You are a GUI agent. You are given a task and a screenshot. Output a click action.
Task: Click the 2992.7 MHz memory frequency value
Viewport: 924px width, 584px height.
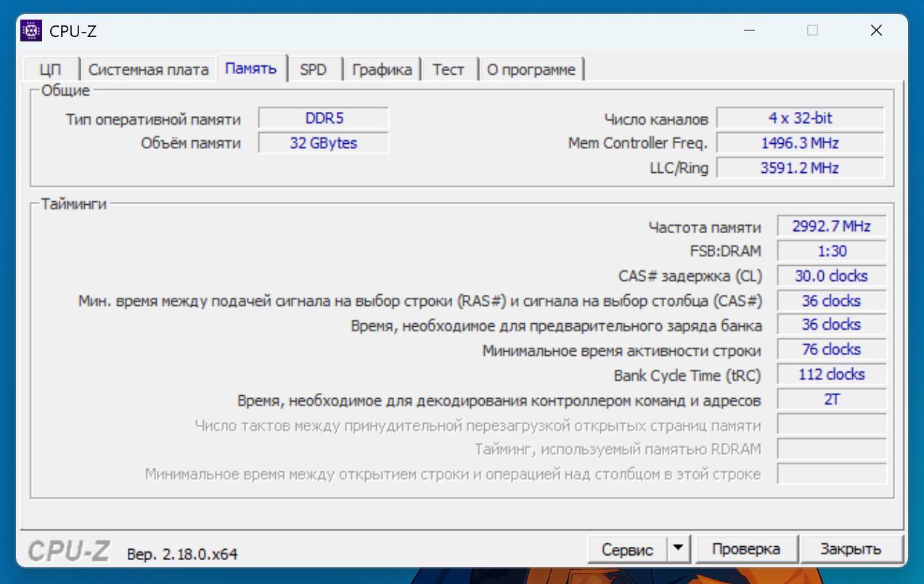tap(832, 226)
